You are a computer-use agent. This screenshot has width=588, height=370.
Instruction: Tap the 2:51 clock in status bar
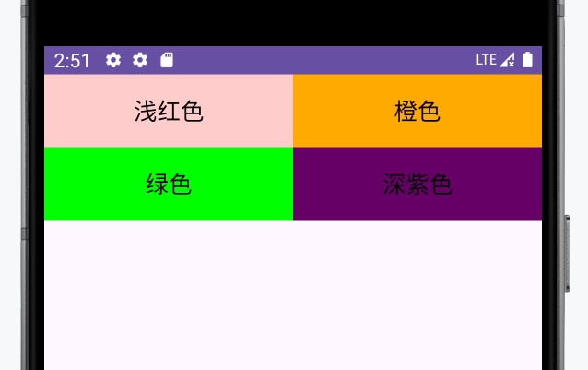click(72, 60)
